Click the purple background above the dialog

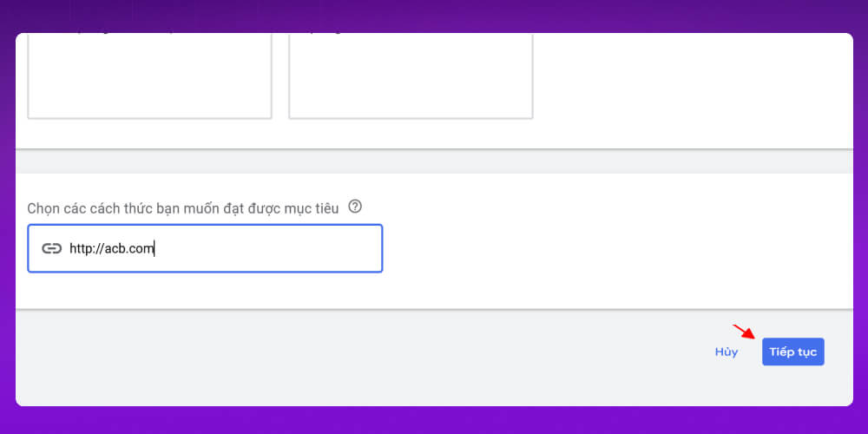[x=434, y=16]
